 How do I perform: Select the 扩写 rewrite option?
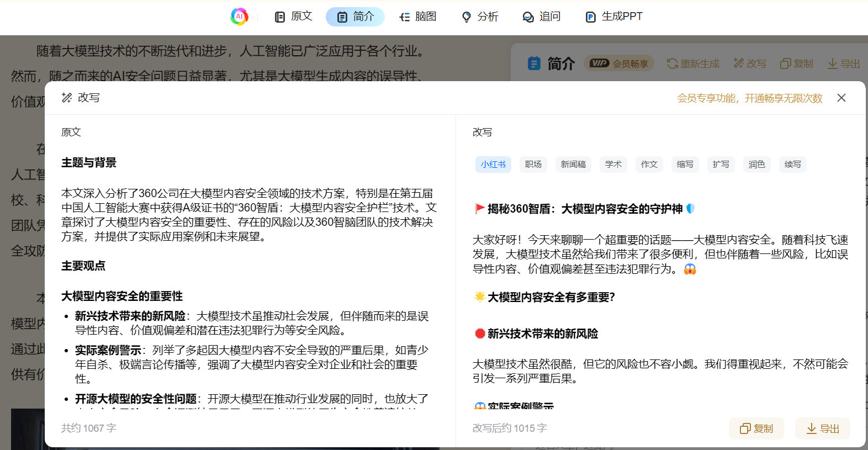tap(721, 165)
